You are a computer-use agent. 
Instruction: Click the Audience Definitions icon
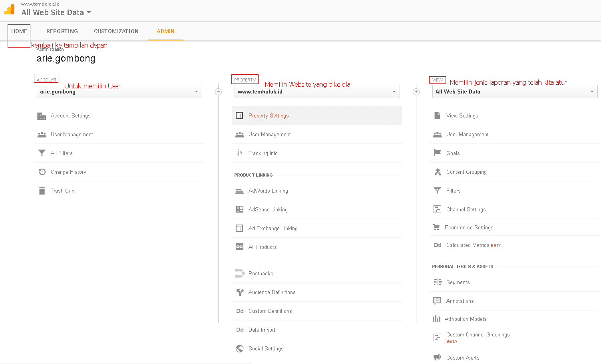click(x=240, y=292)
